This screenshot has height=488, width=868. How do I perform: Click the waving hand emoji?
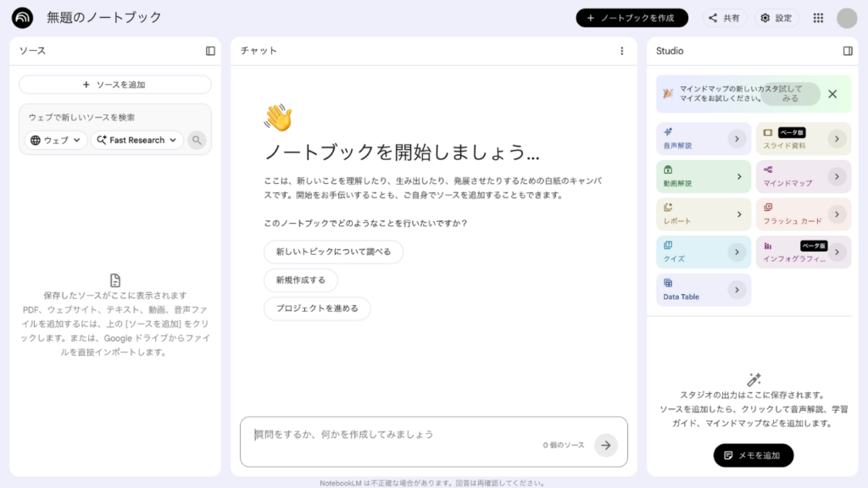278,117
